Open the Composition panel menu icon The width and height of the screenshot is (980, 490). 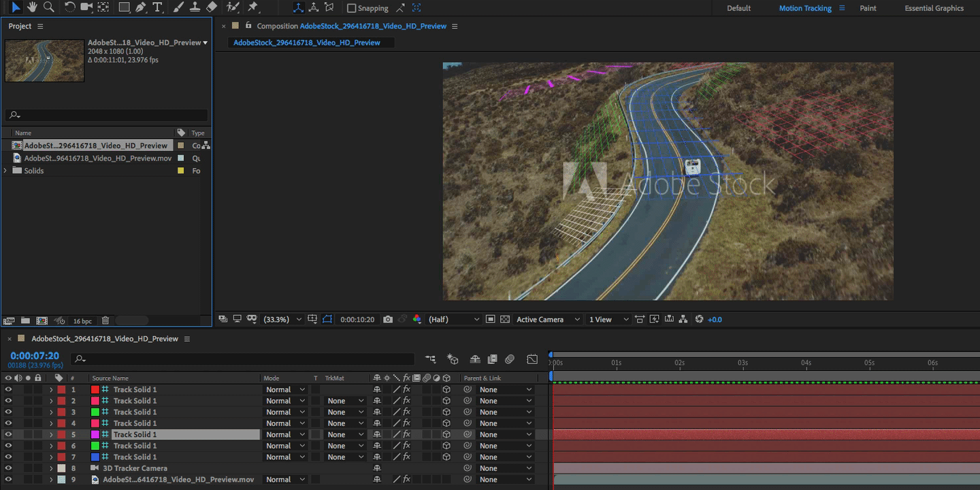coord(455,26)
